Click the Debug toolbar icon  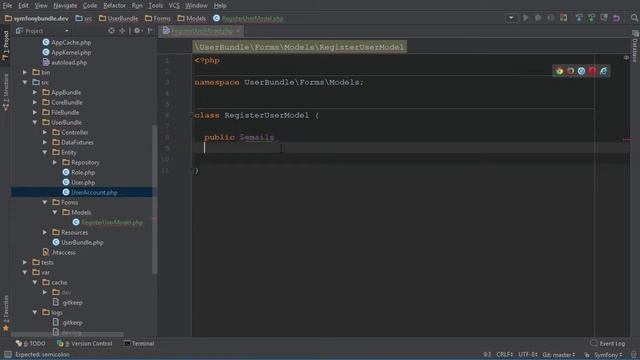point(538,18)
